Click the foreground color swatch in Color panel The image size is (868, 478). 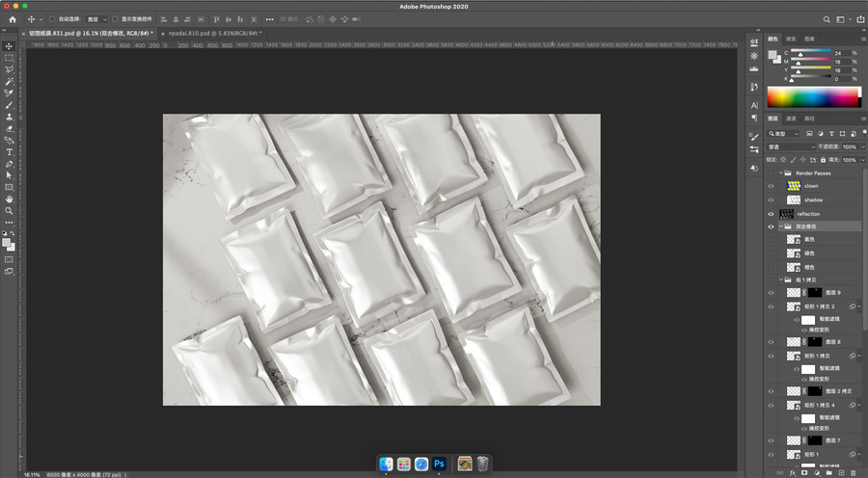(x=773, y=54)
